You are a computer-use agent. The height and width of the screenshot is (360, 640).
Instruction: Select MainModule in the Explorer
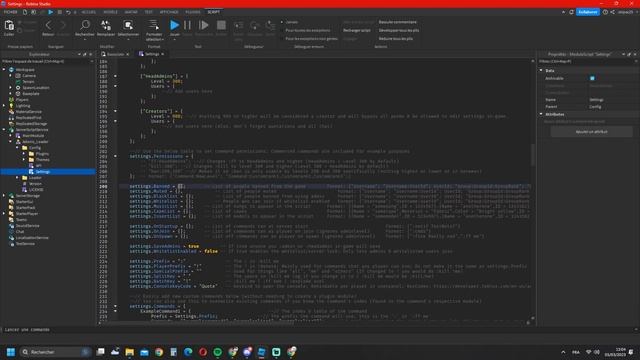click(33, 136)
